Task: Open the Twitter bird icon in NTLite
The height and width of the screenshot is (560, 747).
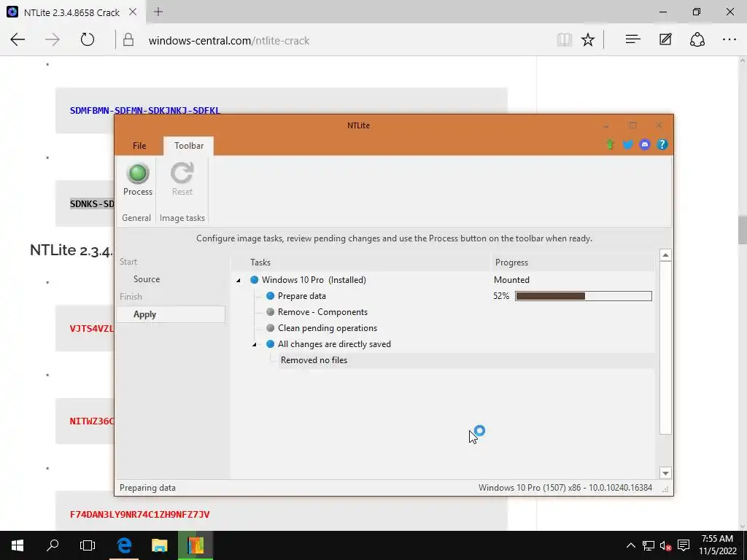Action: coord(627,144)
